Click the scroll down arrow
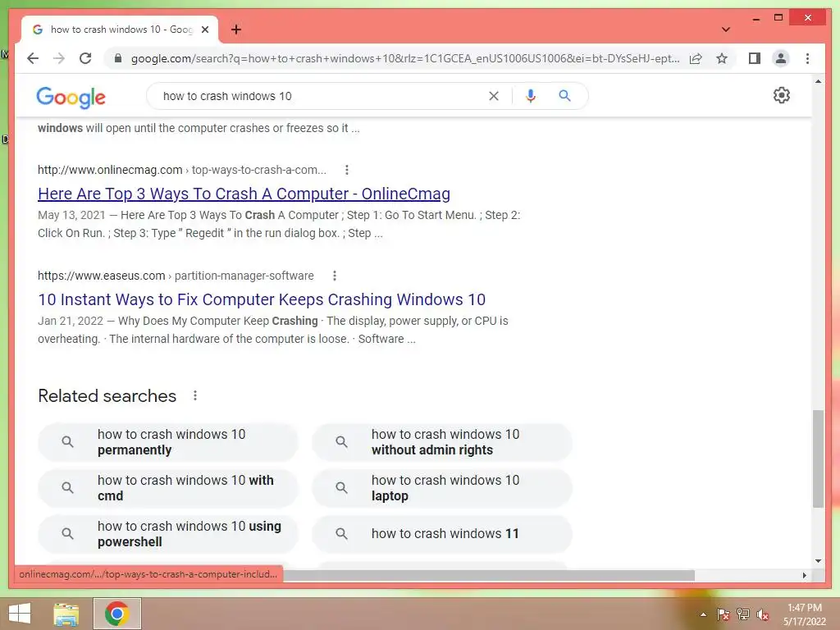The height and width of the screenshot is (630, 840). (818, 561)
